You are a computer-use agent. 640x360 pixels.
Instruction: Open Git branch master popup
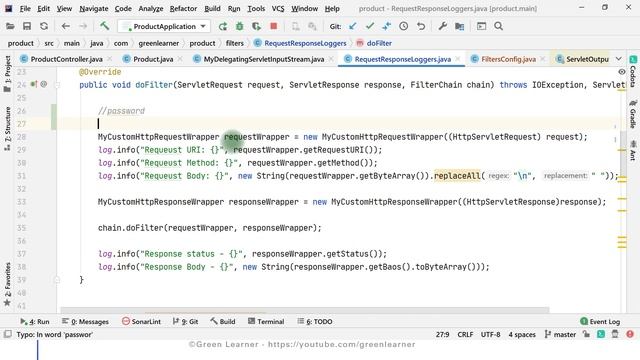560,334
